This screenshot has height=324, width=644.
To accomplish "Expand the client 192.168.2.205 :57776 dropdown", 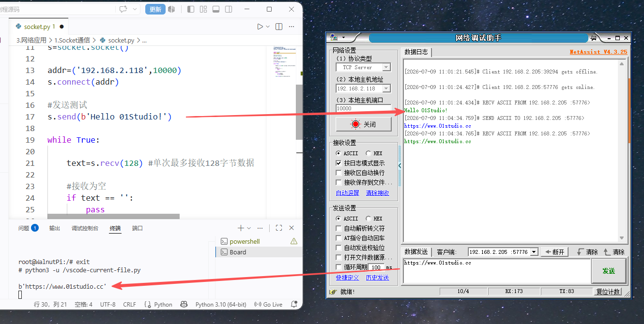I will 503,252.
